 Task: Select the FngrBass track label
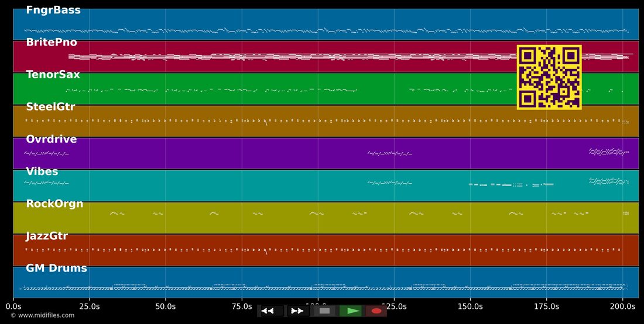[x=53, y=11]
